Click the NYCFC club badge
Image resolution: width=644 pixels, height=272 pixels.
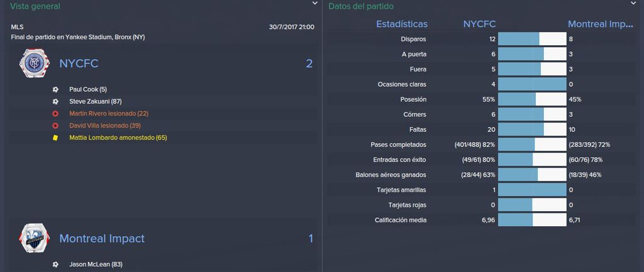[x=35, y=63]
